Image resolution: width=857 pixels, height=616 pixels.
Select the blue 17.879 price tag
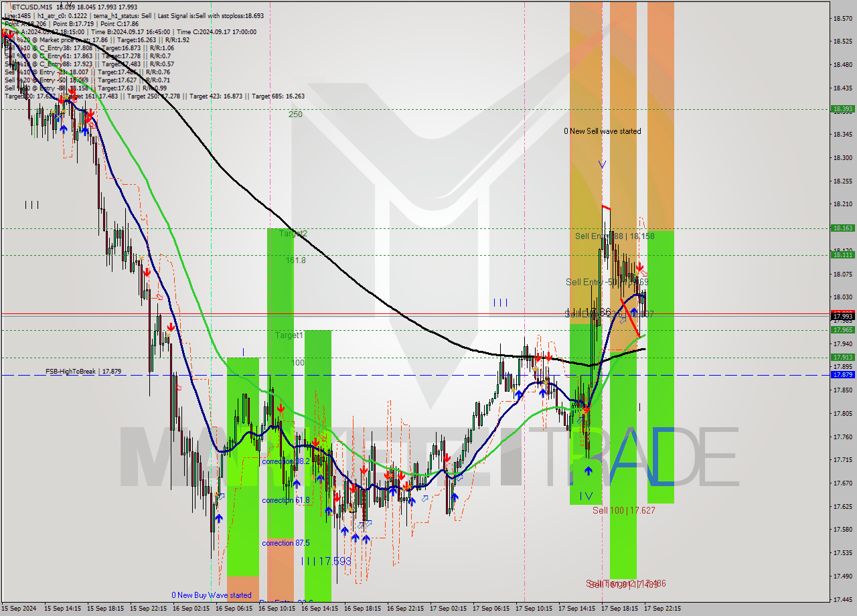842,374
